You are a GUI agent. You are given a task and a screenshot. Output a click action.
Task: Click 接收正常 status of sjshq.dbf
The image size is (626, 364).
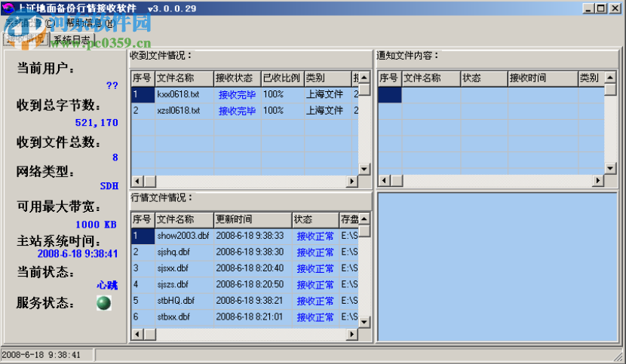point(315,252)
